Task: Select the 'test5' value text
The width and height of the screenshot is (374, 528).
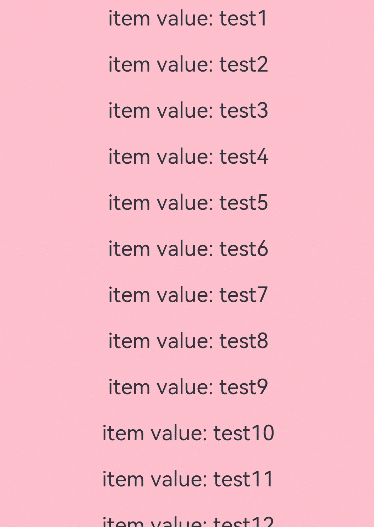Action: (244, 203)
